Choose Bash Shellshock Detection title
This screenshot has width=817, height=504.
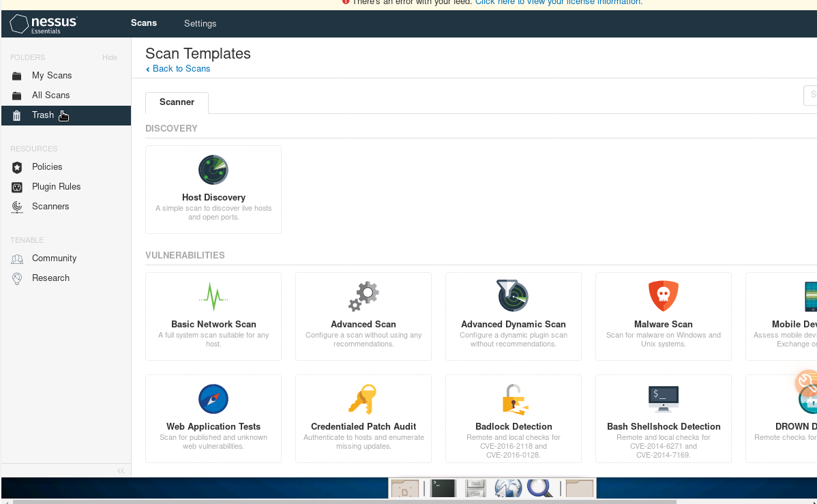pos(664,426)
